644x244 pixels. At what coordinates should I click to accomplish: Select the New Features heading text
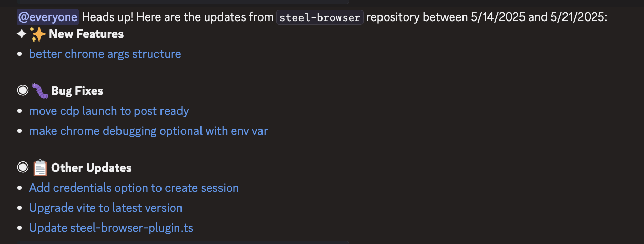coord(86,34)
